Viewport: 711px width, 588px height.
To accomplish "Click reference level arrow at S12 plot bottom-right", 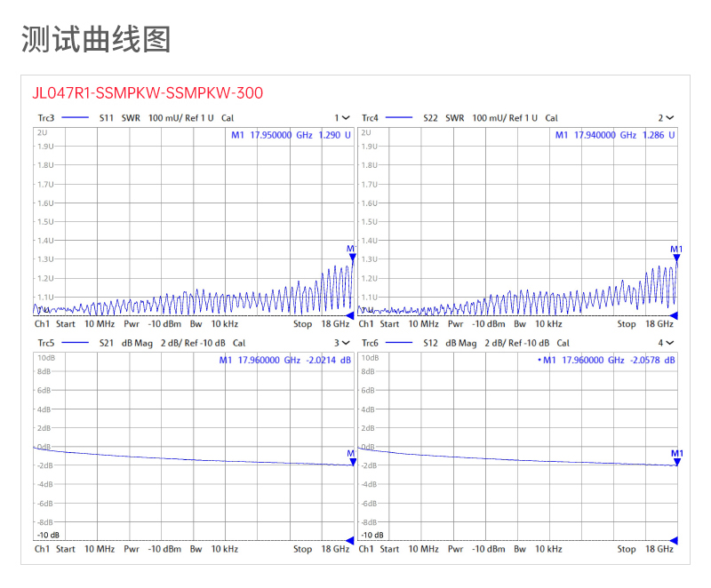I will click(x=674, y=540).
